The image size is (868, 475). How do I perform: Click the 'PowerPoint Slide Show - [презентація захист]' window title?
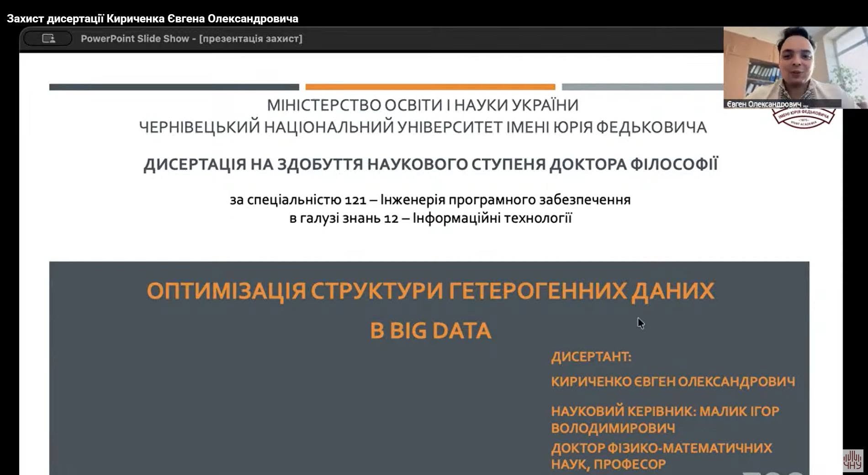[x=191, y=39]
